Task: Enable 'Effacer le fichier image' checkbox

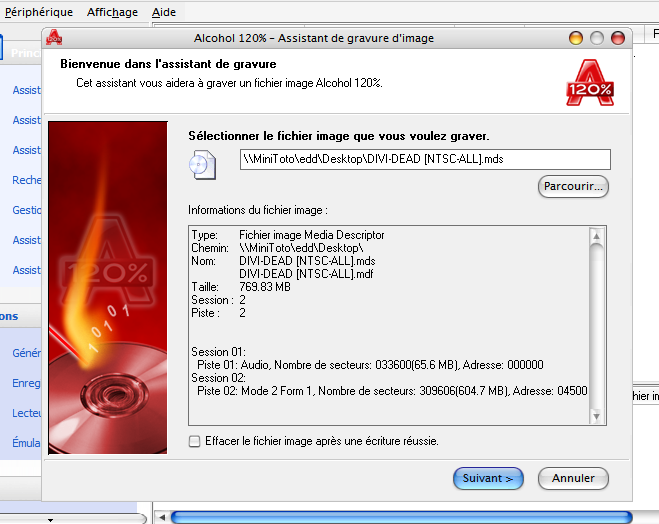Action: [x=194, y=441]
